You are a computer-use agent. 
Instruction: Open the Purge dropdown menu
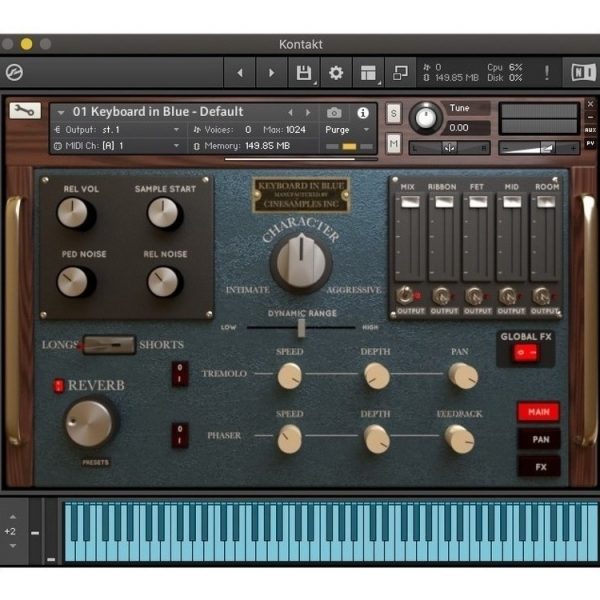tap(347, 130)
